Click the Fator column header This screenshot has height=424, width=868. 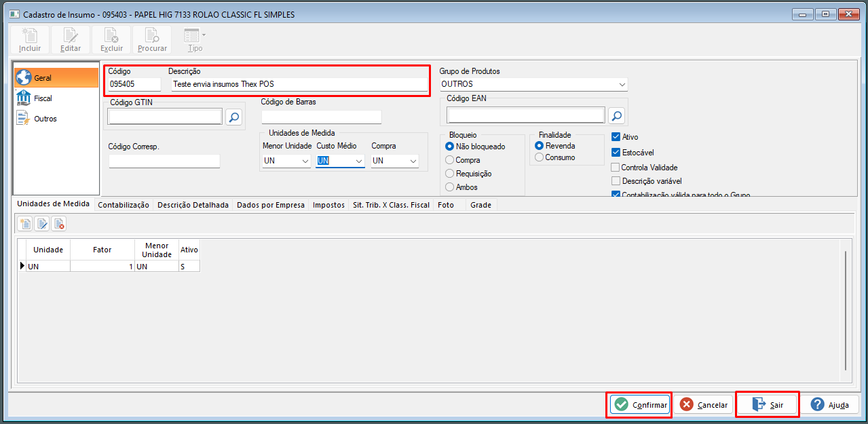point(102,250)
